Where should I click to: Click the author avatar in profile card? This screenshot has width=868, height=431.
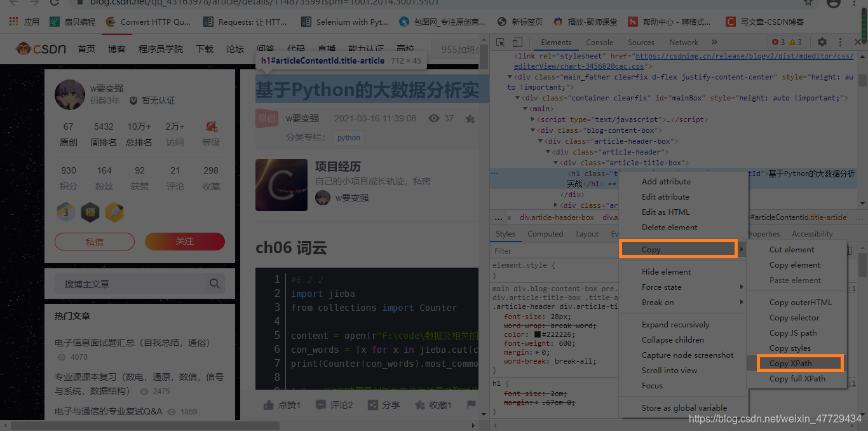tap(70, 95)
